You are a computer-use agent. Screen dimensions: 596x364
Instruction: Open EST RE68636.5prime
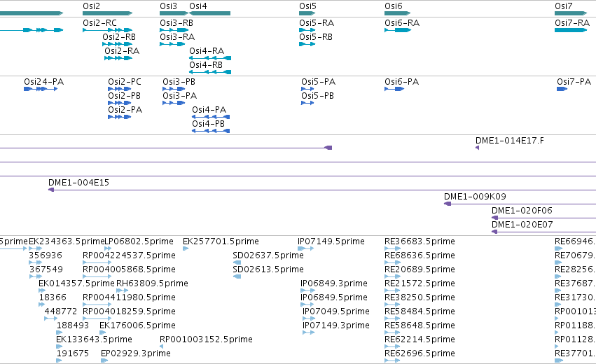click(x=420, y=255)
